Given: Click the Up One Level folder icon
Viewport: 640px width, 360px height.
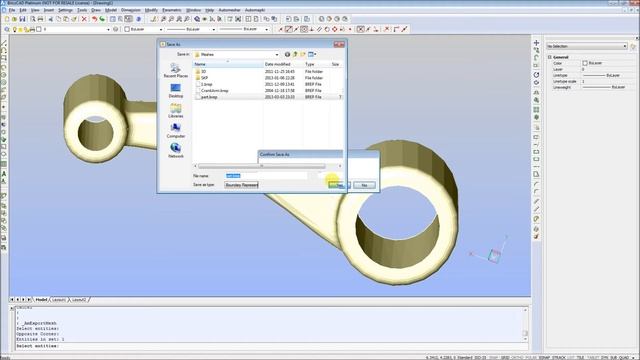Looking at the screenshot, I should point(295,54).
